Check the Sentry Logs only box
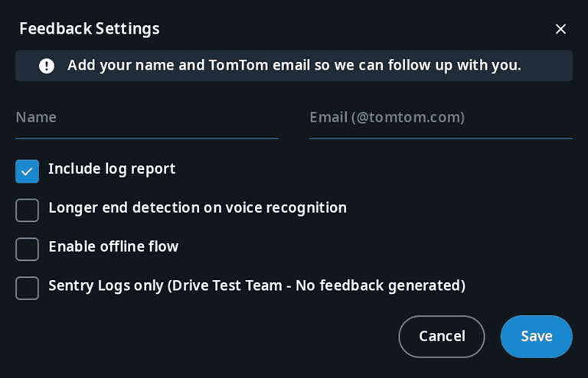Image resolution: width=588 pixels, height=378 pixels. pos(27,288)
